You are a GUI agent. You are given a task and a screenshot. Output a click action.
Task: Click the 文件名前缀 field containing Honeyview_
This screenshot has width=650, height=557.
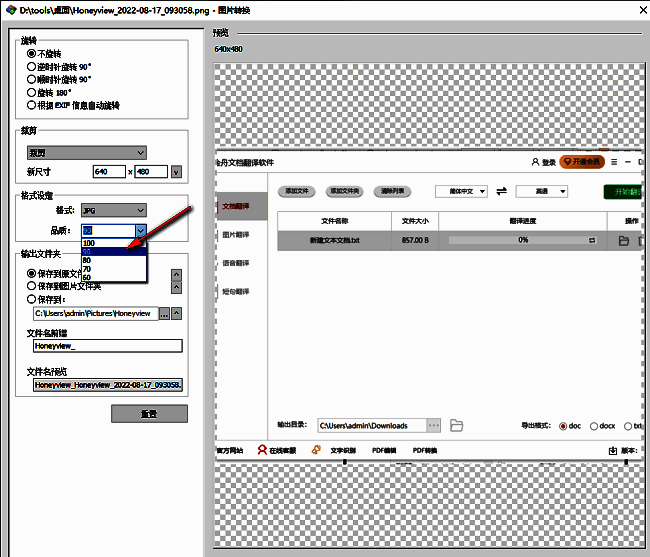click(x=107, y=346)
